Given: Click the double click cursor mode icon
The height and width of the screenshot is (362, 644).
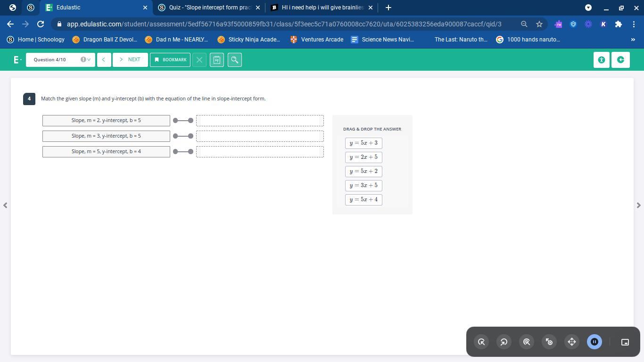Looking at the screenshot, I should (x=527, y=342).
